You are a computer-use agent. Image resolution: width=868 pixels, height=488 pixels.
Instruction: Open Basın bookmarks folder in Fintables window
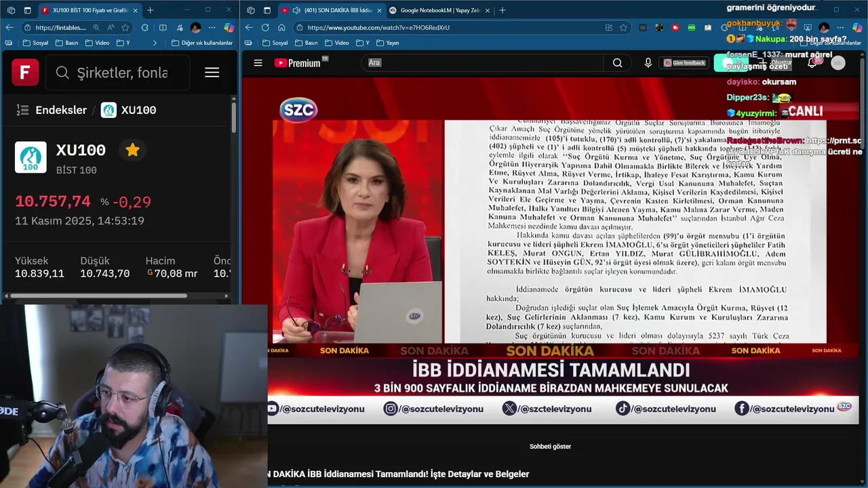[66, 43]
